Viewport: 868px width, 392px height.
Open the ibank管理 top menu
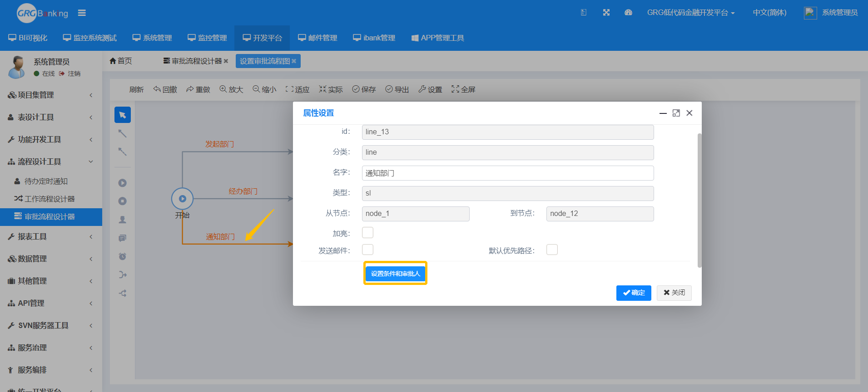(x=374, y=38)
